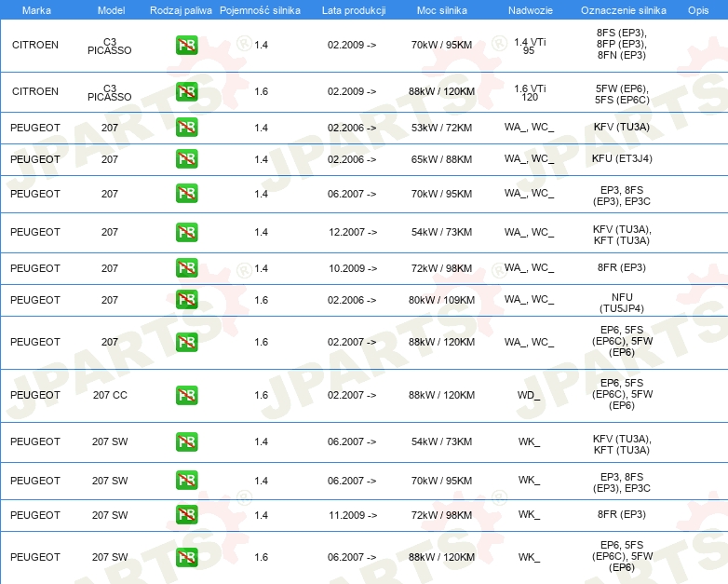The width and height of the screenshot is (728, 584).
Task: Select CITROEN cell in the 1.6 VTi 120 row
Action: 35,91
